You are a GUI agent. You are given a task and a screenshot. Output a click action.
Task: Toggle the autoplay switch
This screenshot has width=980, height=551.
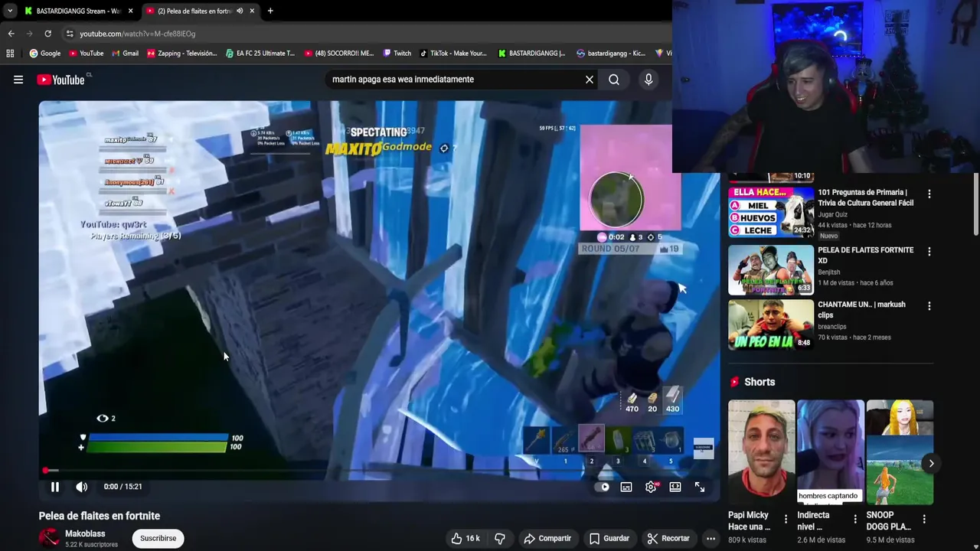point(604,487)
